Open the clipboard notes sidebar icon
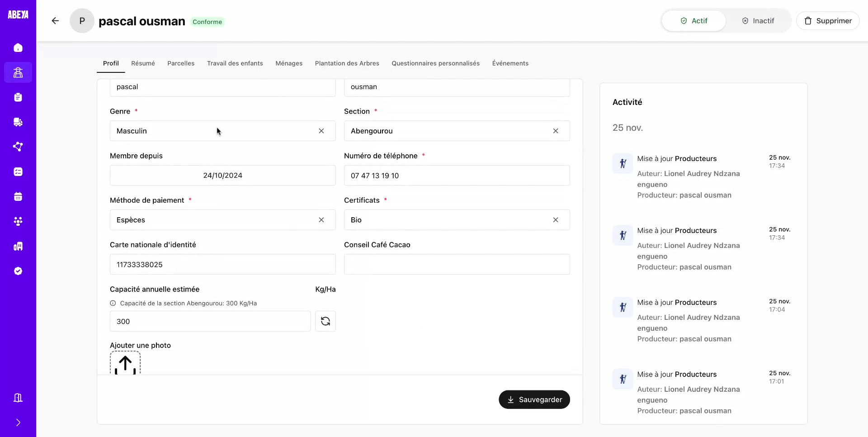This screenshot has width=868, height=437. (x=18, y=97)
